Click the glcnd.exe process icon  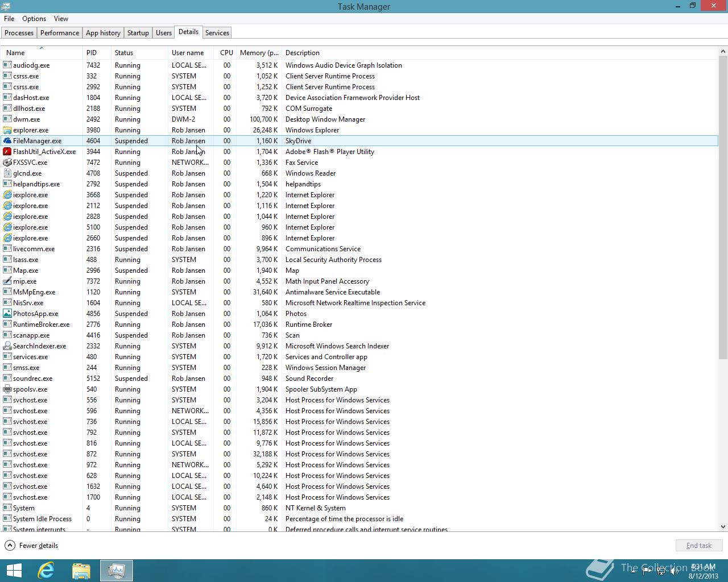[x=7, y=173]
